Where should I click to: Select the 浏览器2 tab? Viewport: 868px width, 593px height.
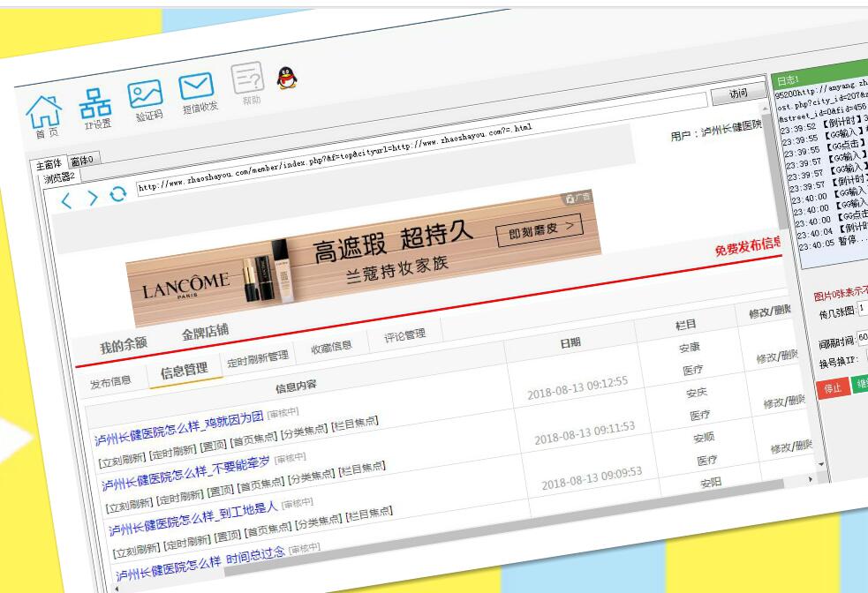60,177
